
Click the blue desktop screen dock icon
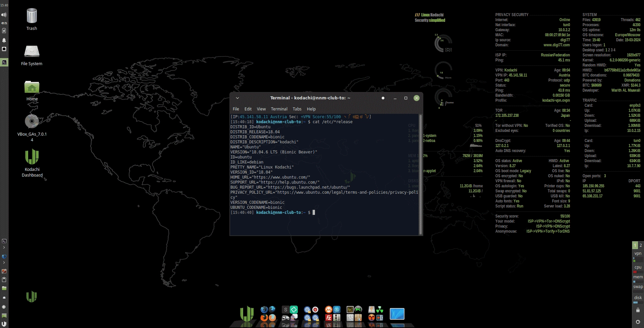[397, 314]
